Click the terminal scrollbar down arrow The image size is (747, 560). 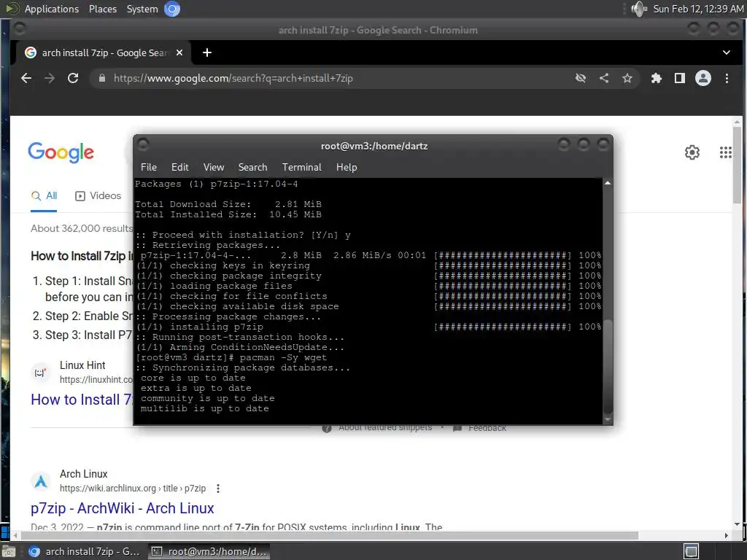[608, 419]
